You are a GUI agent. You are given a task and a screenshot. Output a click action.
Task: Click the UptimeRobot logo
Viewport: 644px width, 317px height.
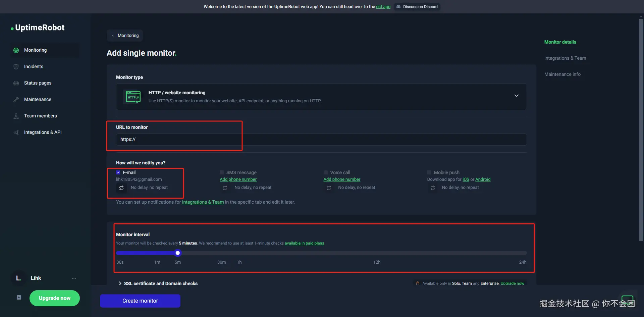point(38,28)
